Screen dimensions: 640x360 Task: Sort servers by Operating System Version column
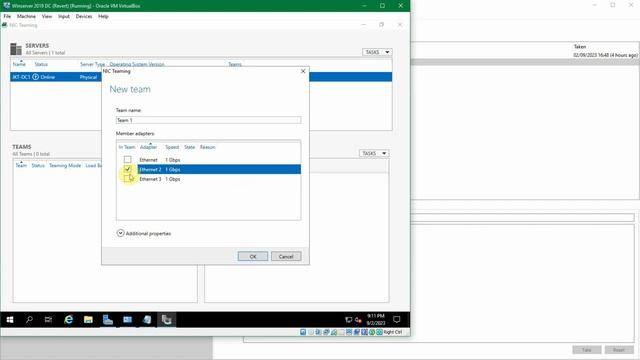point(137,64)
